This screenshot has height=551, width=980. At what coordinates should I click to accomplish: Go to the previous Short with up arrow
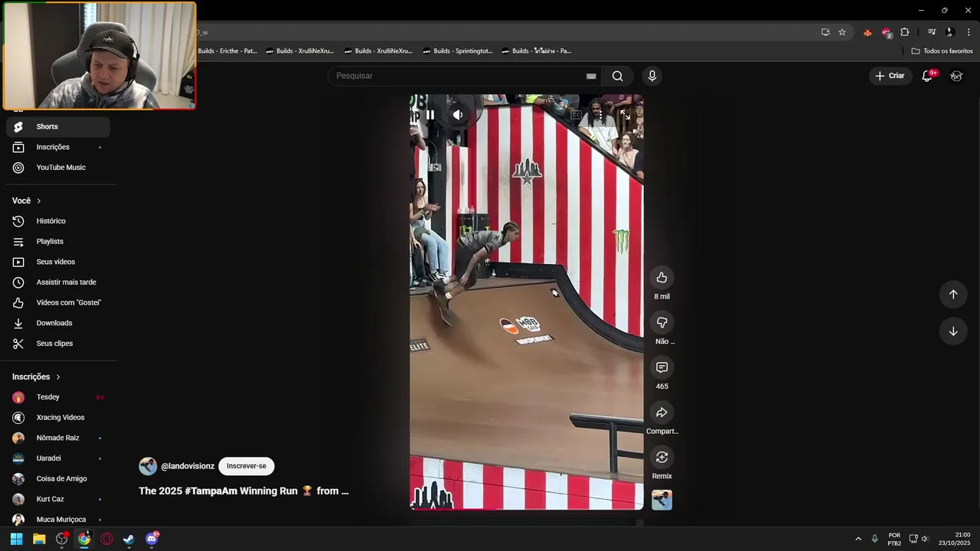[x=953, y=295]
